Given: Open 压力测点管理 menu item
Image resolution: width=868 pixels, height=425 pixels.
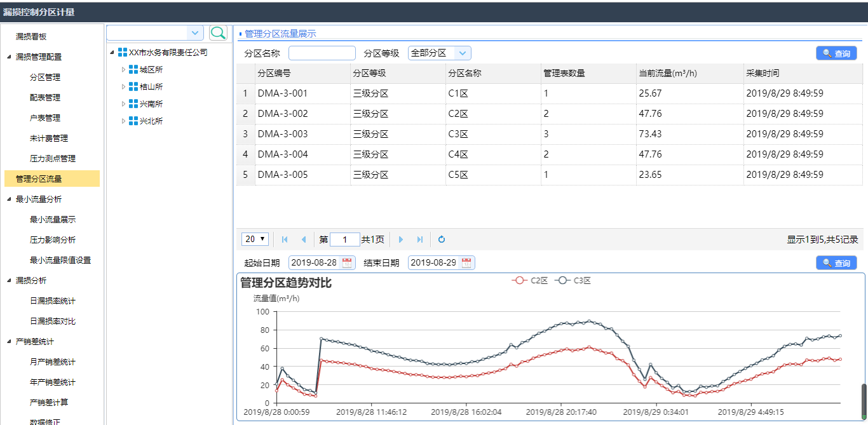Looking at the screenshot, I should coord(53,159).
